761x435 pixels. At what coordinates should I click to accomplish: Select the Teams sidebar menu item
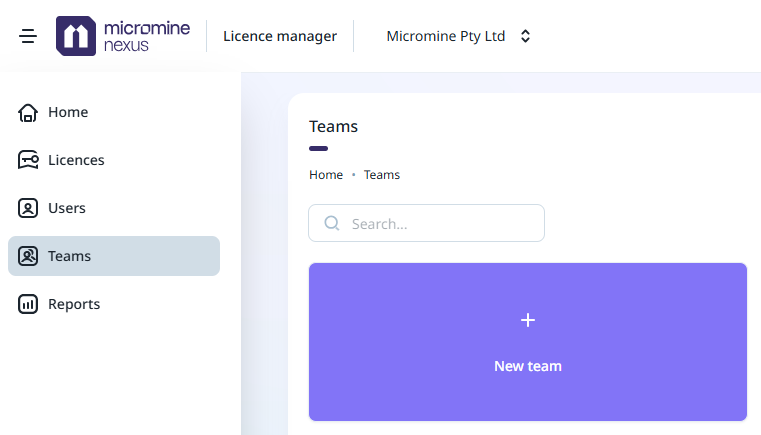tap(69, 256)
